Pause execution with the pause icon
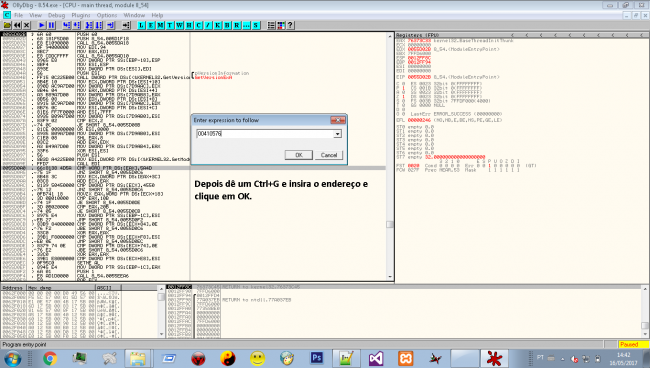Viewport: 650px width, 368px height. [x=51, y=25]
